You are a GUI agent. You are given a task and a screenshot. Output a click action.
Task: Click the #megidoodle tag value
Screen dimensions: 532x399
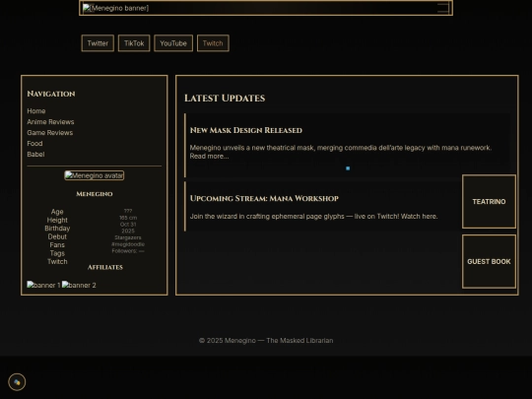coord(128,244)
